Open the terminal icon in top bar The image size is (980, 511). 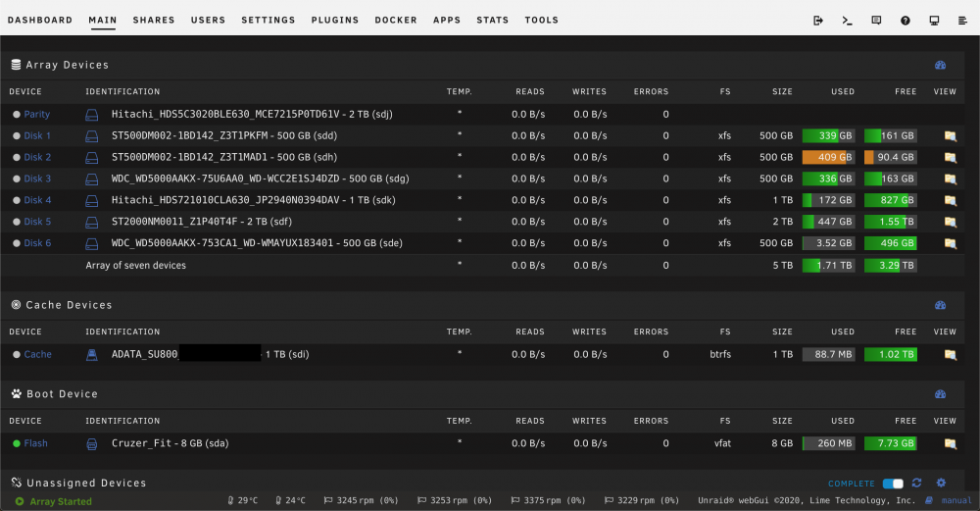[847, 21]
